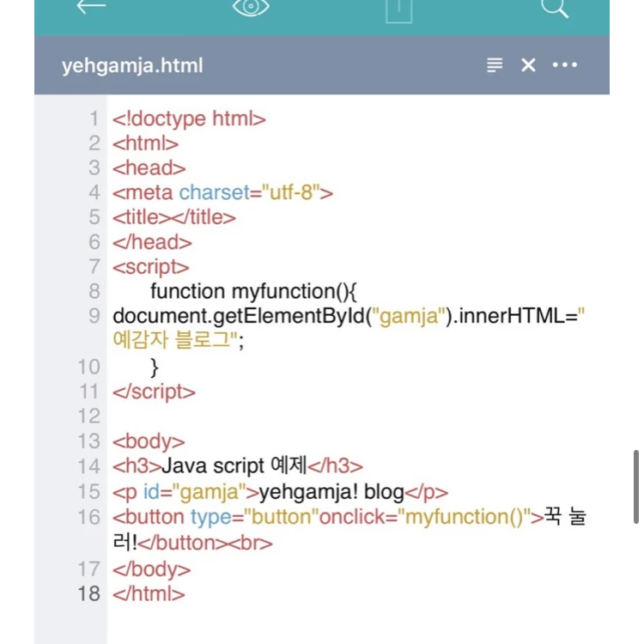Image resolution: width=644 pixels, height=644 pixels.
Task: Tap the back arrow icon
Action: tap(91, 7)
